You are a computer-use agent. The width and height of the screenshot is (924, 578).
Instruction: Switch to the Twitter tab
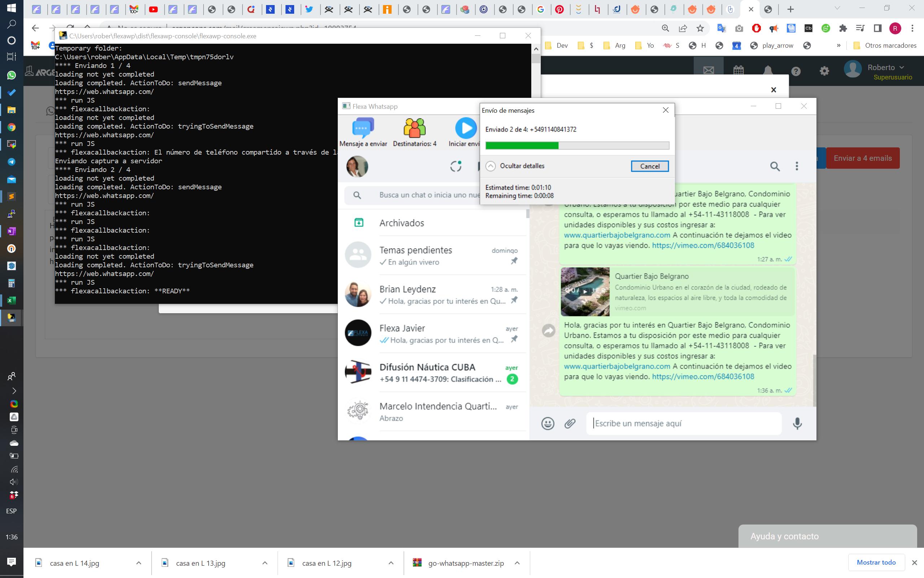tap(309, 9)
